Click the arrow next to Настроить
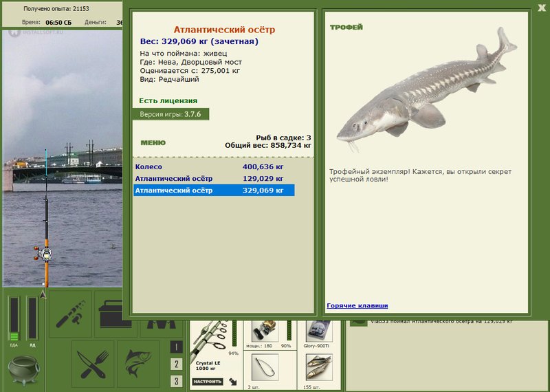This screenshot has width=550, height=392. pyautogui.click(x=232, y=382)
